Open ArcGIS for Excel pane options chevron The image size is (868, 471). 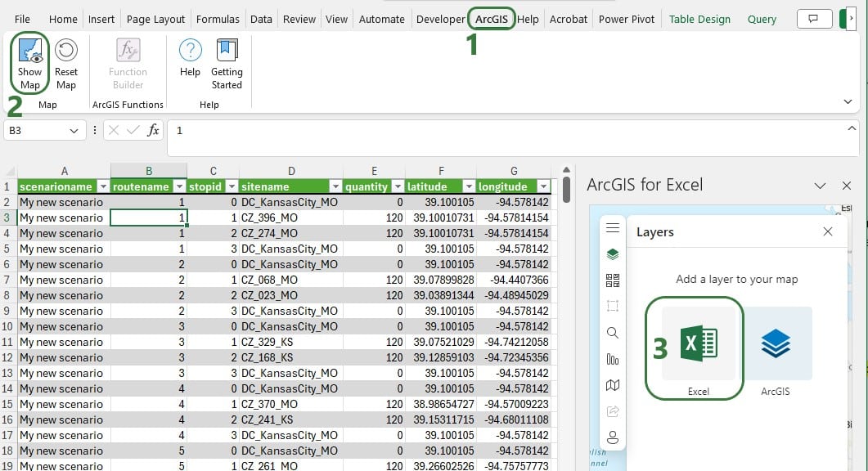point(821,186)
